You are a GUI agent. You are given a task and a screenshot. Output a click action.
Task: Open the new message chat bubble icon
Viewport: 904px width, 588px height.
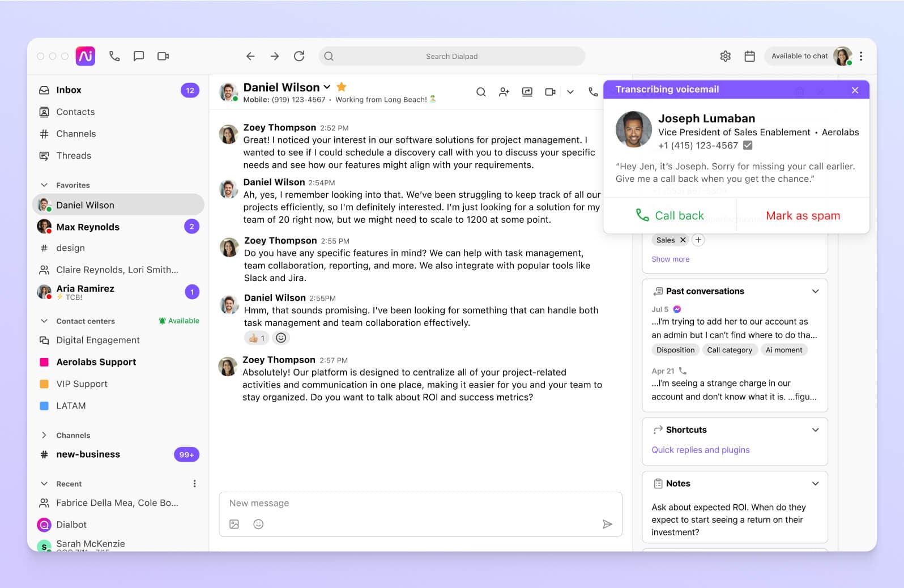pos(139,56)
